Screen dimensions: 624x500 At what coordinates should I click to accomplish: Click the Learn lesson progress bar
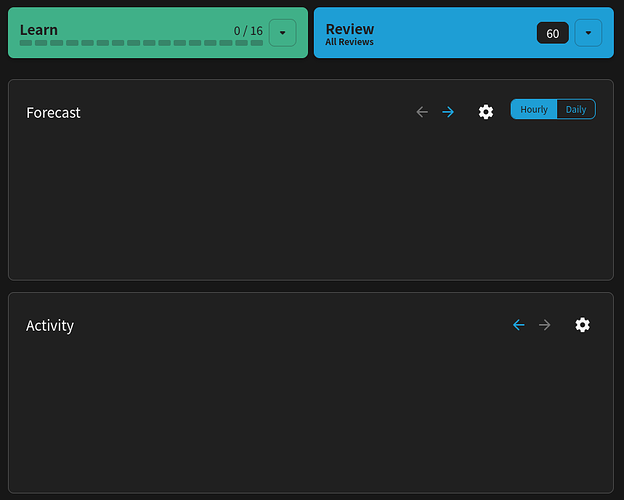[141, 43]
